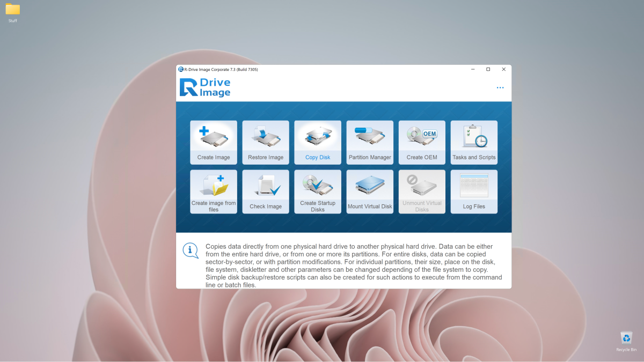The height and width of the screenshot is (362, 644).
Task: Close the R-Drive Image window
Action: 503,69
